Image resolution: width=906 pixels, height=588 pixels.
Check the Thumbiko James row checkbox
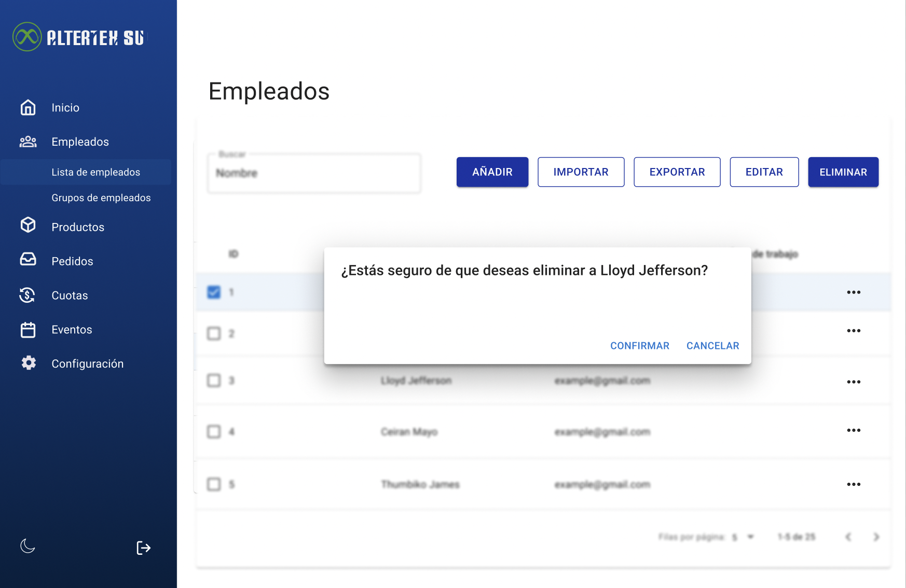click(x=214, y=484)
